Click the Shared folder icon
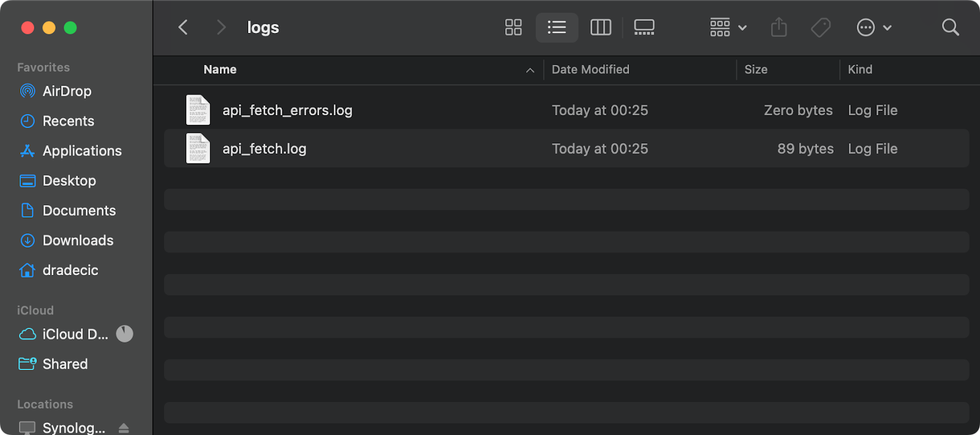Screen dimensions: 980x435 point(28,364)
